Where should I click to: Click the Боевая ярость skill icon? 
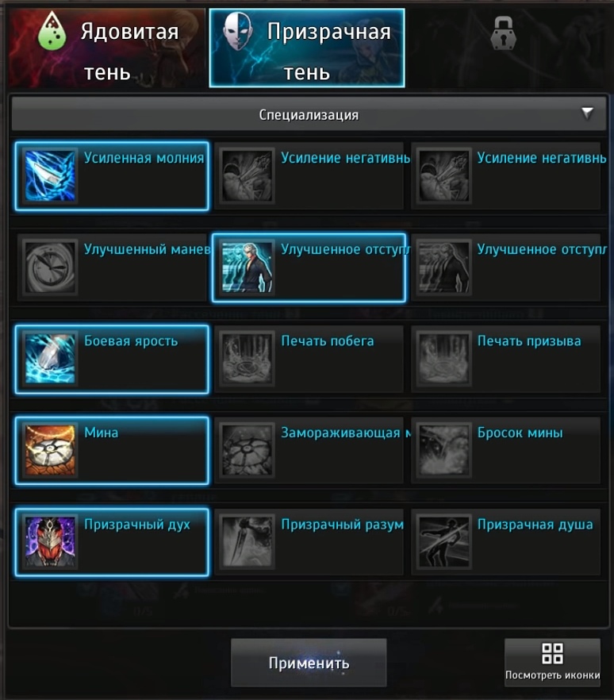(x=50, y=359)
